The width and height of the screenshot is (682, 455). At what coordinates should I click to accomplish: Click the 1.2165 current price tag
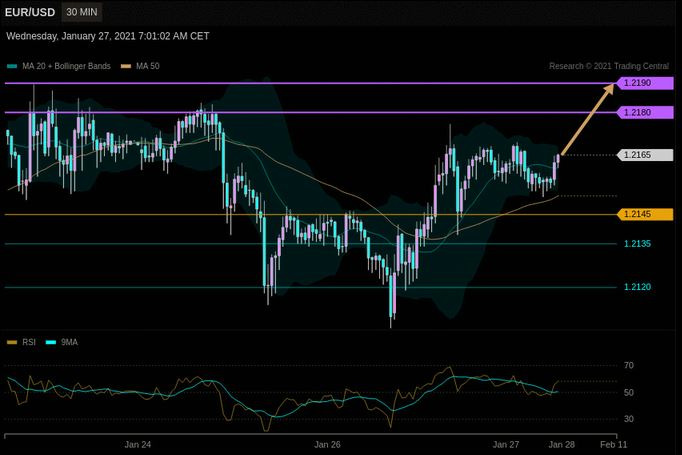point(645,155)
